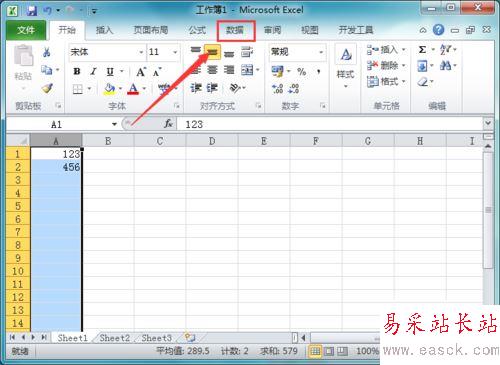500x365 pixels.
Task: Click Sort and Filter icon
Action: (445, 50)
